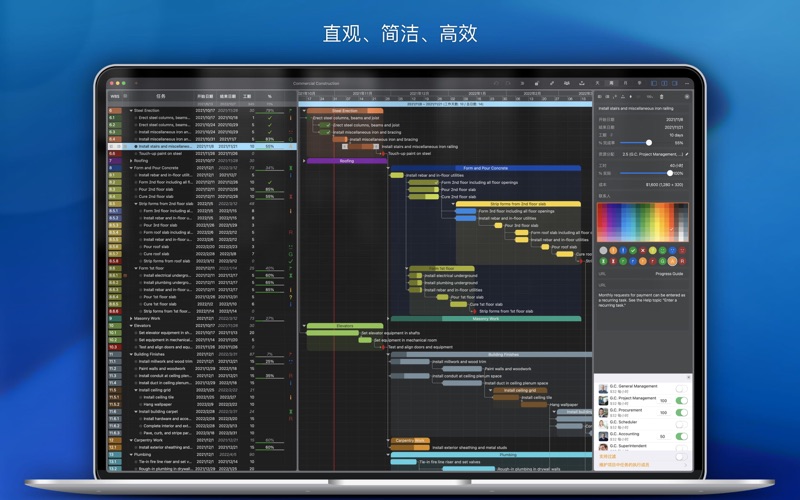Click the Roofing purple Gantt bar
Image resolution: width=800 pixels, height=500 pixels.
coord(346,161)
